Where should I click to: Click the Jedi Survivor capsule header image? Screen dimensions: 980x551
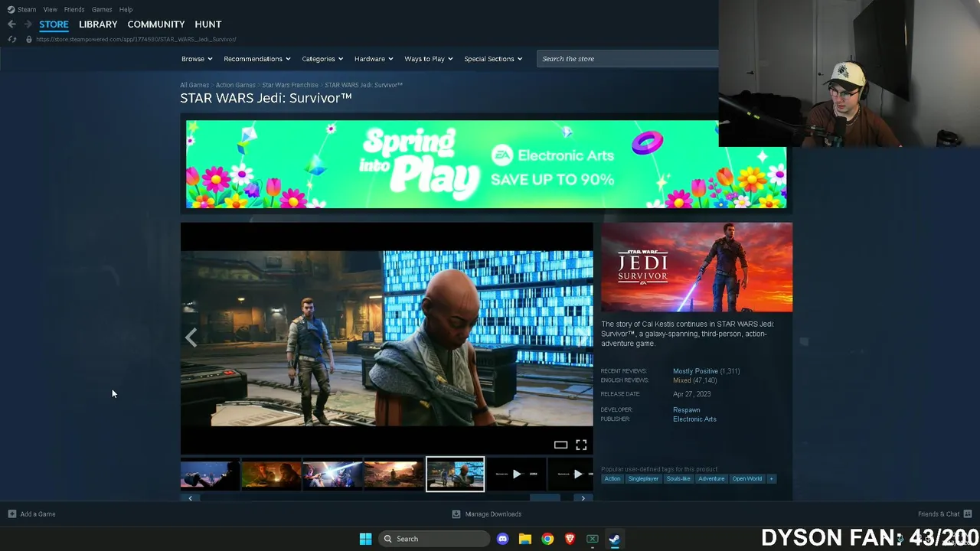point(697,267)
